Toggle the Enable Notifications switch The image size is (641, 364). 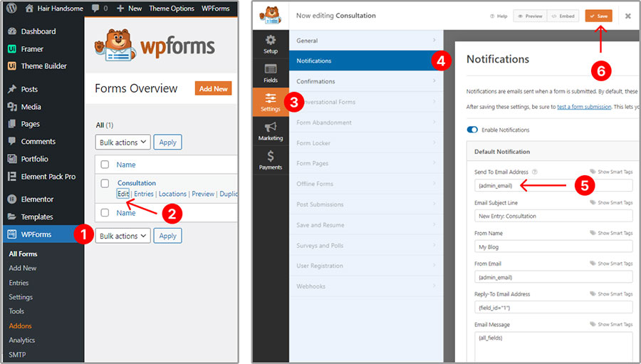(x=472, y=130)
